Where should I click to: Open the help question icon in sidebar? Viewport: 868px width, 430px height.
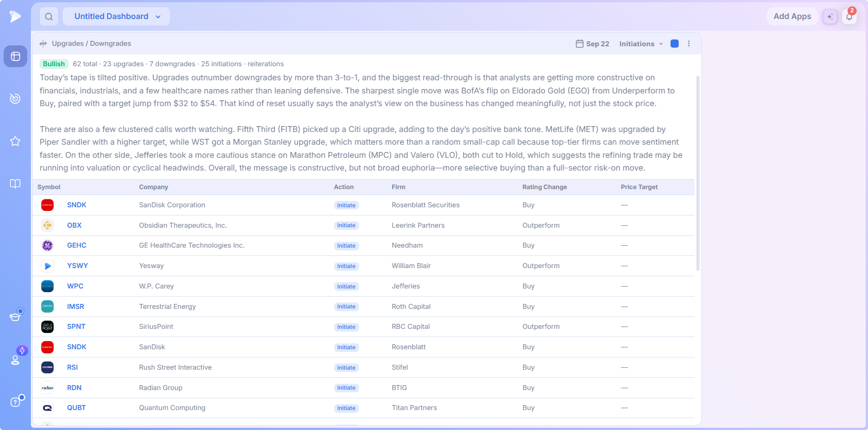[15, 402]
